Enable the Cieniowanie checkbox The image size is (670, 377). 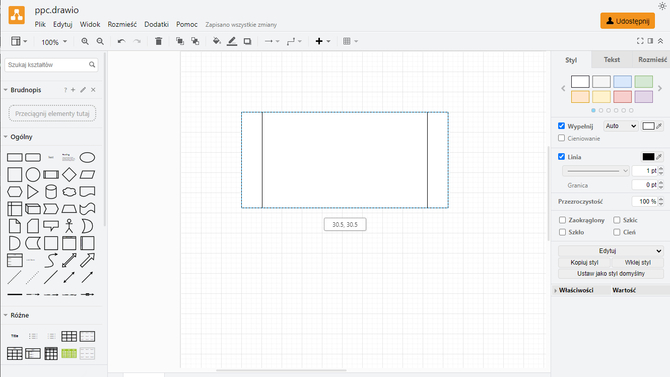pos(561,138)
